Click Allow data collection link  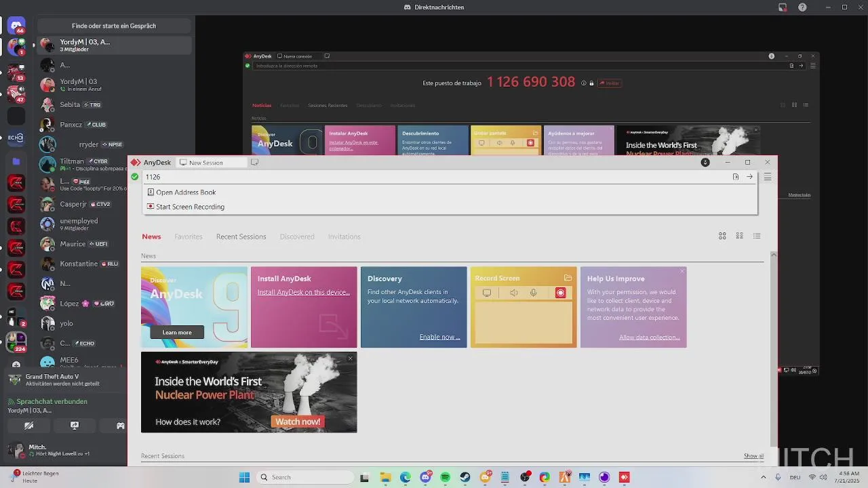649,337
